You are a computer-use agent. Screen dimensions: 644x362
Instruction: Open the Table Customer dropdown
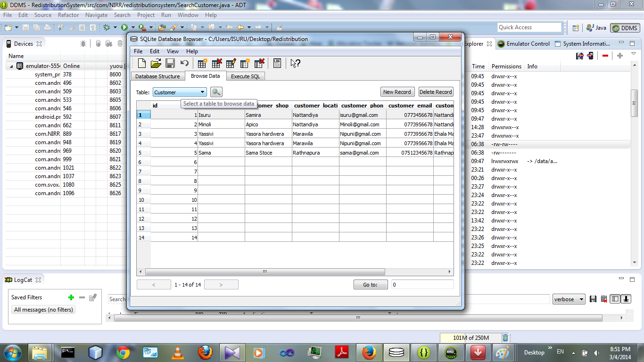[x=180, y=92]
